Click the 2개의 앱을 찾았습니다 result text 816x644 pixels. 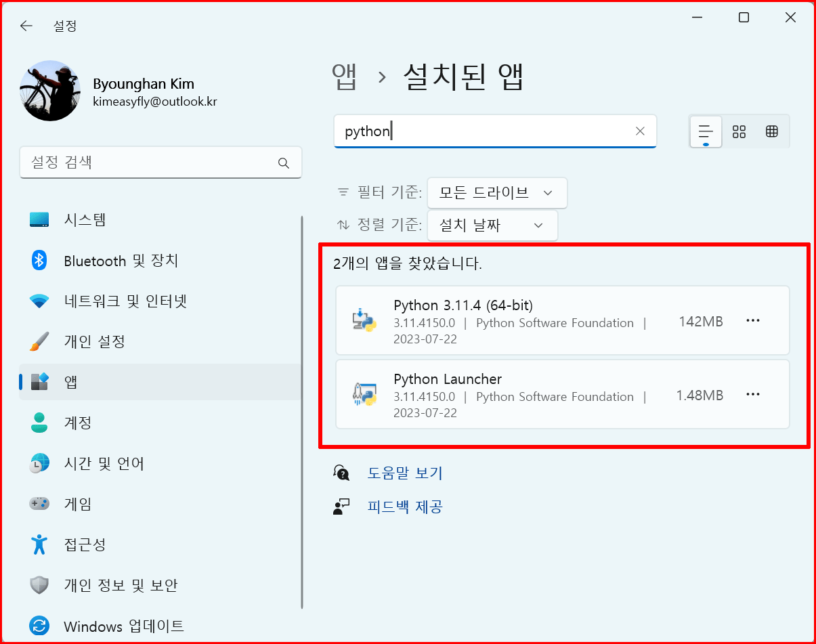pos(408,265)
